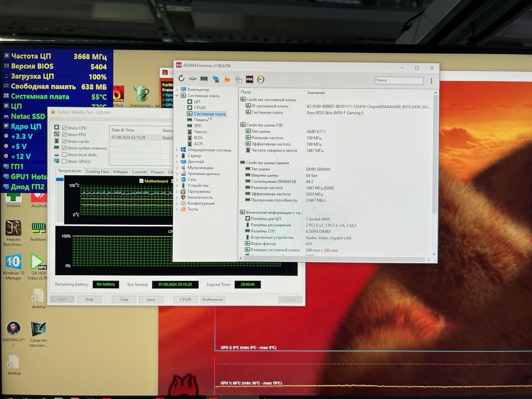This screenshot has height=399, width=532.
Task: Click the motherboard chip icon in AIDA64 toolbar
Action: click(192, 79)
